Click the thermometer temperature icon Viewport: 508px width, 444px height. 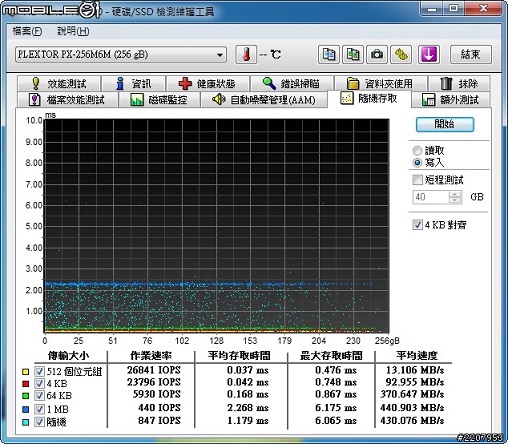tap(246, 54)
